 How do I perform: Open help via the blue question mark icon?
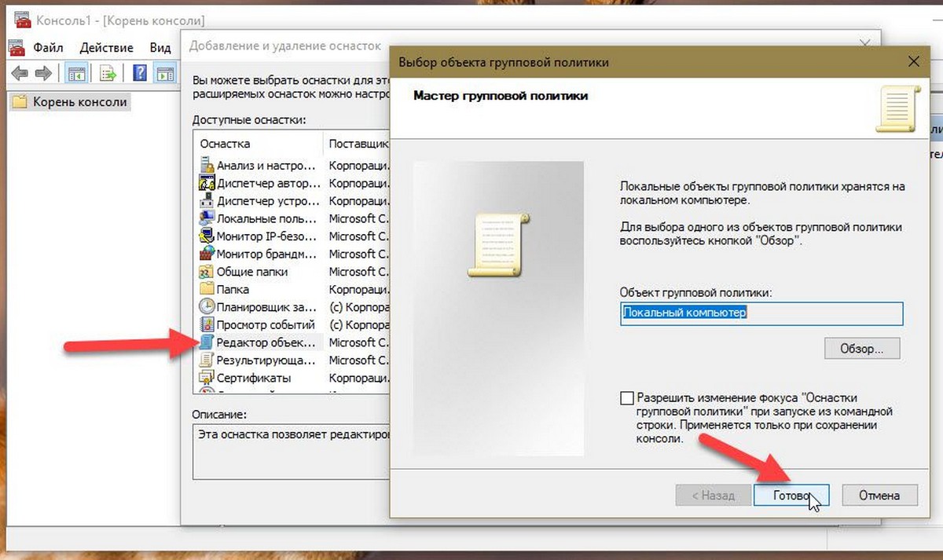[140, 74]
